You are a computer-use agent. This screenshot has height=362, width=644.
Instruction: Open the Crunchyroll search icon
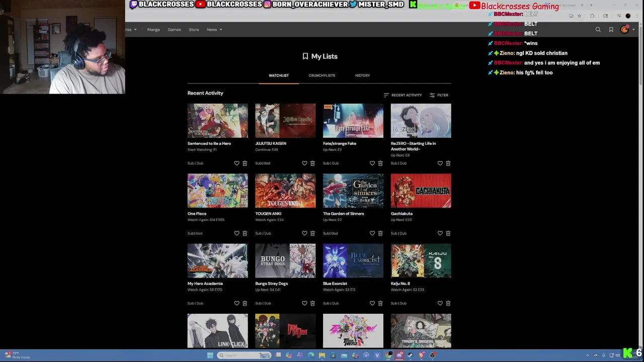[x=598, y=30]
